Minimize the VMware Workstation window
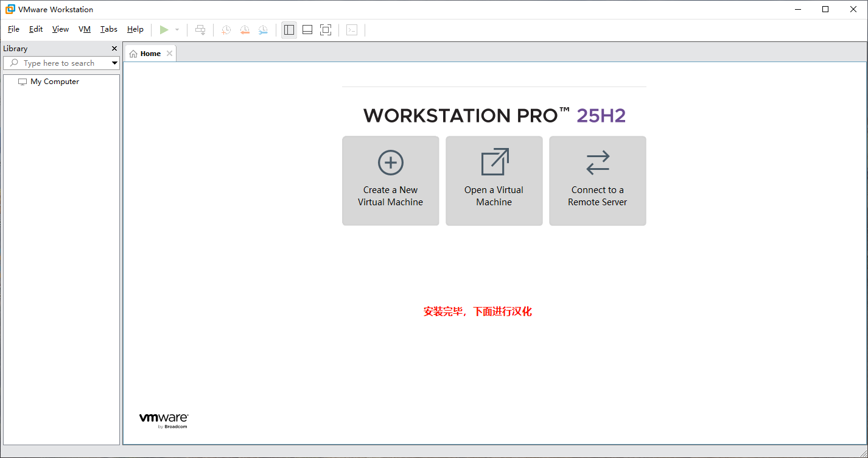868x458 pixels. tap(799, 9)
